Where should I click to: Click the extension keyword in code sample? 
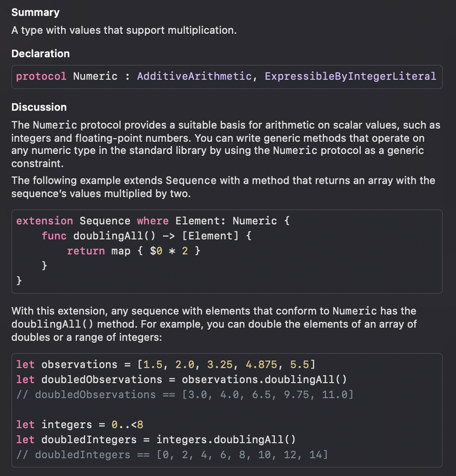(x=45, y=220)
